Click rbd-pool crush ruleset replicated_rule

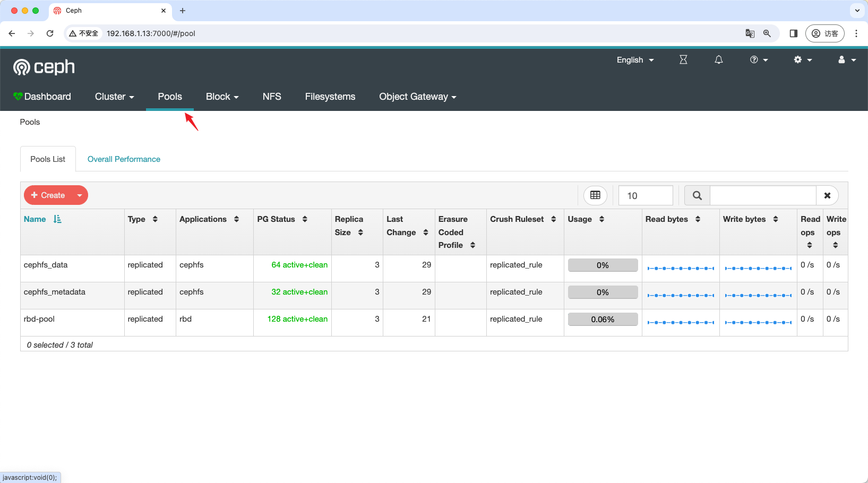(516, 319)
